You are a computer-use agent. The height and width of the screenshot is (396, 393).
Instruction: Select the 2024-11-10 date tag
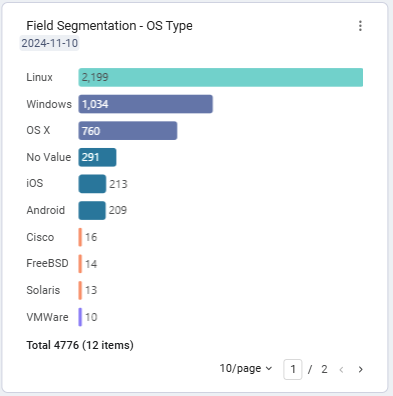click(x=49, y=43)
